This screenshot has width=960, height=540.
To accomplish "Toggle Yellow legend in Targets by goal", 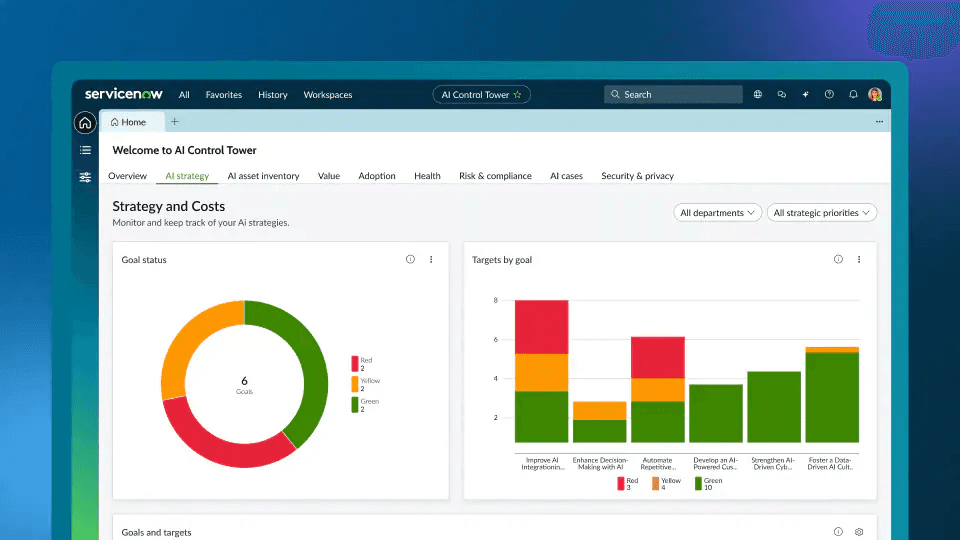I will 667,484.
